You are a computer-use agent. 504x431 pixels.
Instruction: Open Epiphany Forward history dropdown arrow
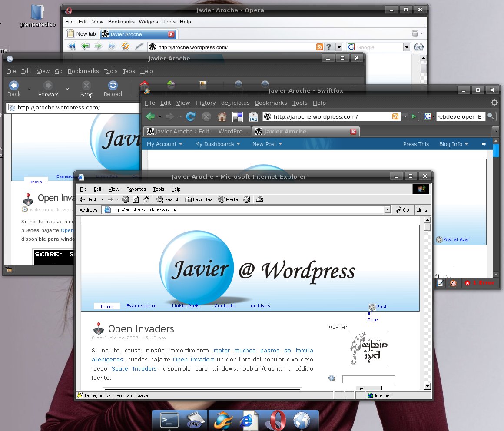coord(67,89)
